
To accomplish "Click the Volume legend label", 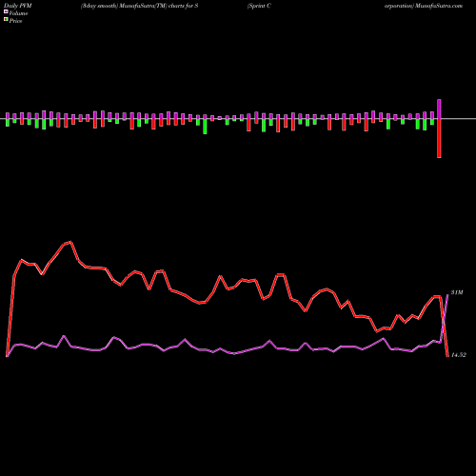I will 18,13.
